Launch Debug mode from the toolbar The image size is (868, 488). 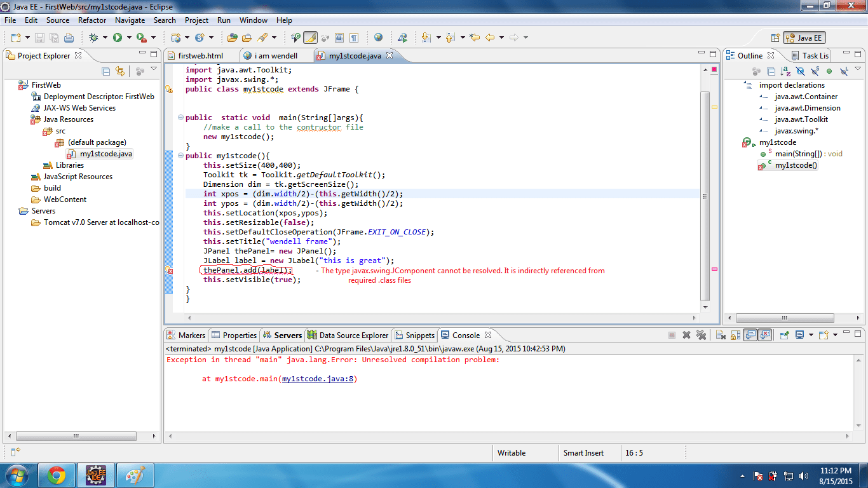tap(93, 37)
